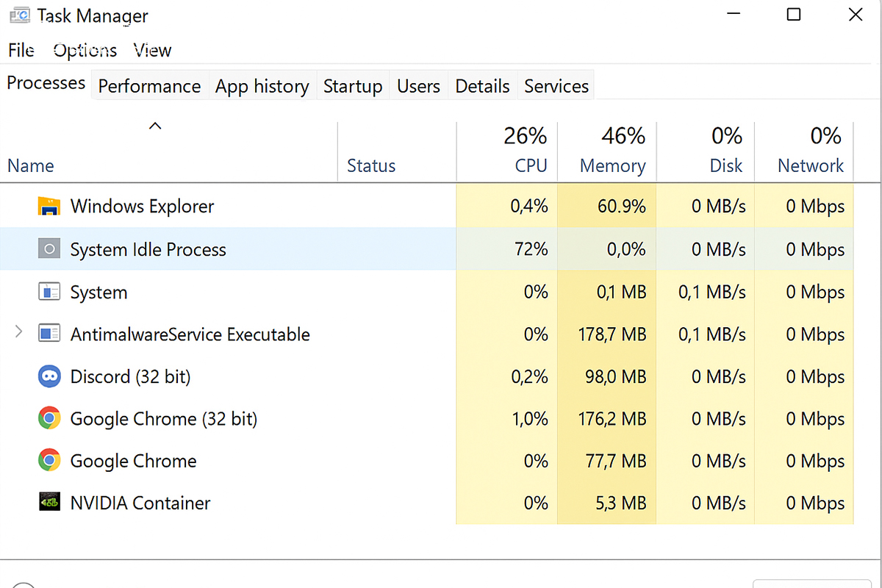882x588 pixels.
Task: Click the 0,1 MB memory value for System
Action: point(621,292)
